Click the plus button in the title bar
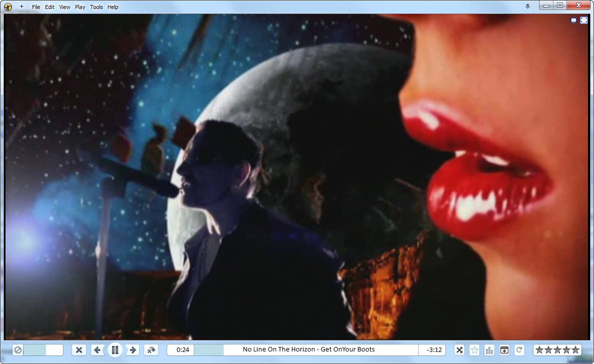The height and width of the screenshot is (364, 594). (22, 7)
